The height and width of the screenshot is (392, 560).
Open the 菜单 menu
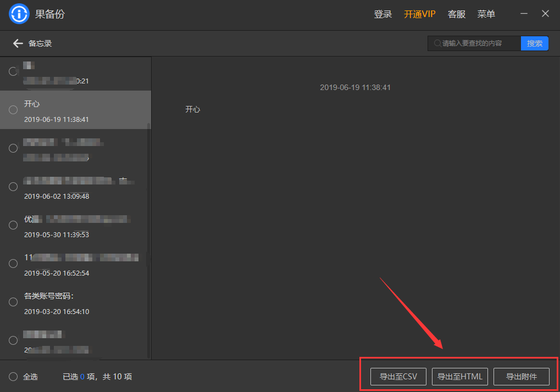tap(486, 14)
